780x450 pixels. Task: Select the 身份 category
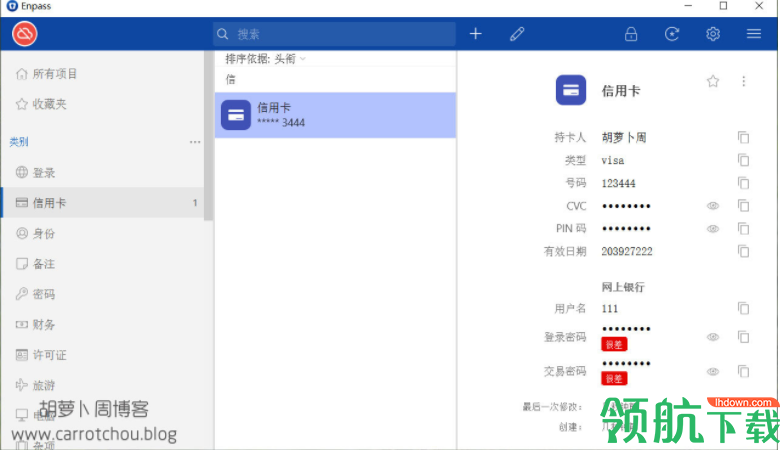103,233
